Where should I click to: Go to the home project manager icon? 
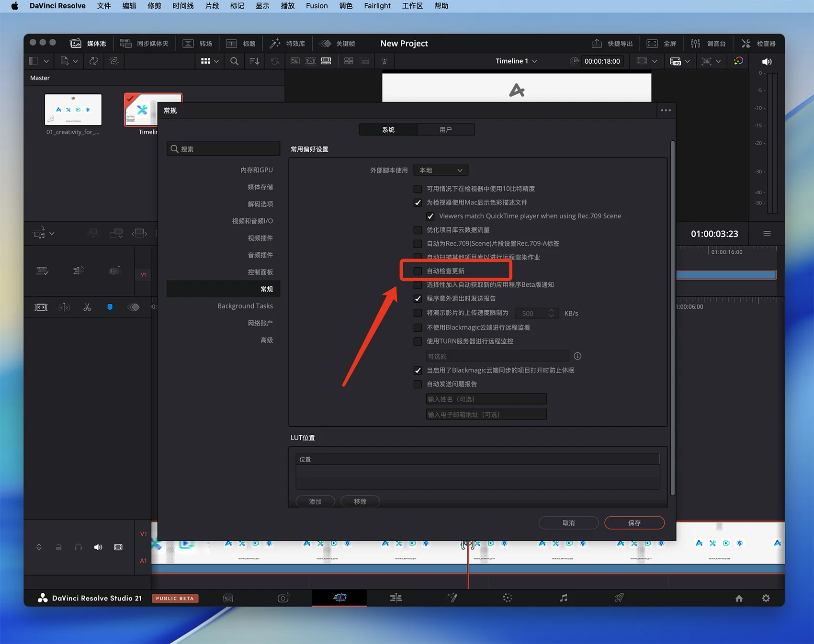tap(739, 598)
